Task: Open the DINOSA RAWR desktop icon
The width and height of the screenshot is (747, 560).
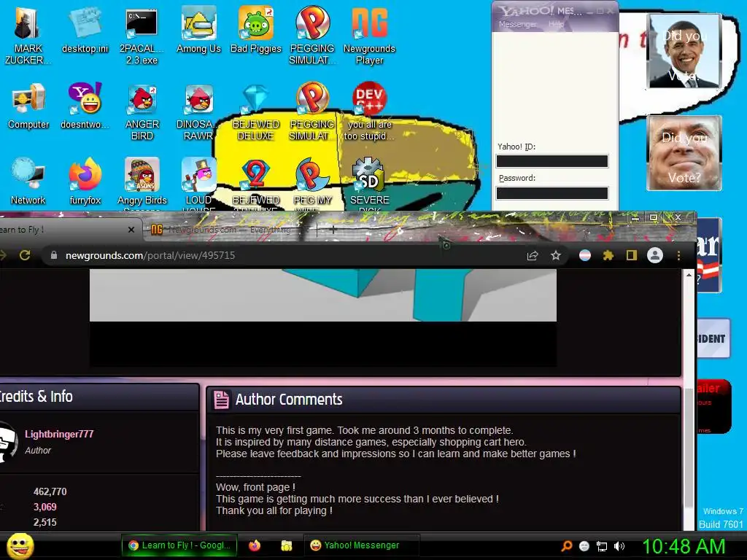Action: pyautogui.click(x=198, y=112)
